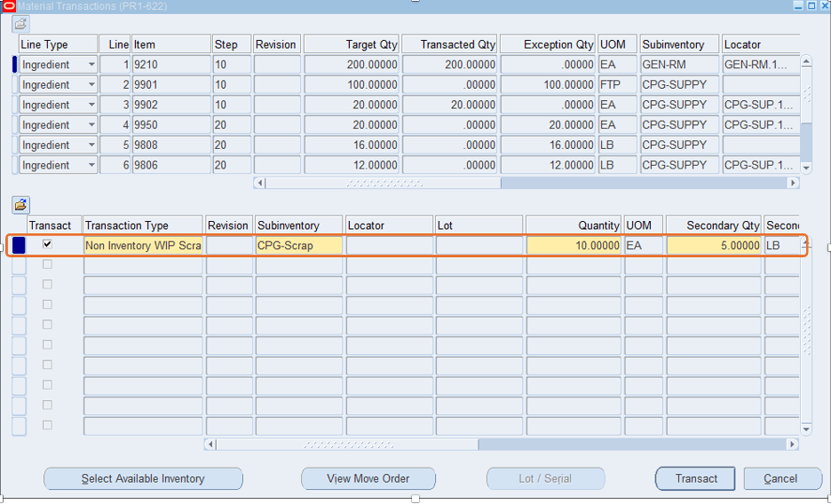Click upper grid horizontal scroll left arrow
Image resolution: width=831 pixels, height=504 pixels.
pyautogui.click(x=259, y=183)
